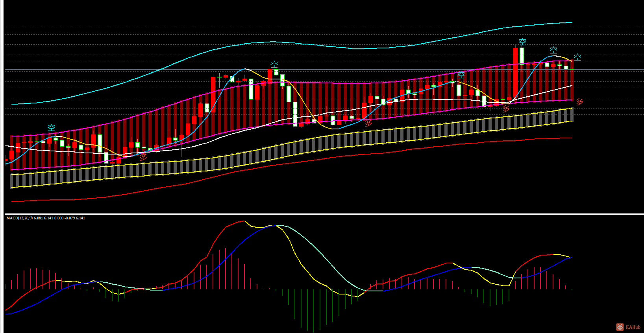Click the MACD(12,26,9) indicator label
This screenshot has height=333, width=644.
tap(46, 218)
